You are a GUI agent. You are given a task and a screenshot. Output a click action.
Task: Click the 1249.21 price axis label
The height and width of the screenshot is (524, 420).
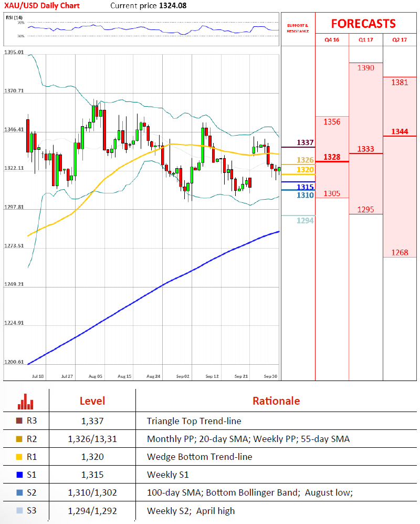click(x=14, y=284)
